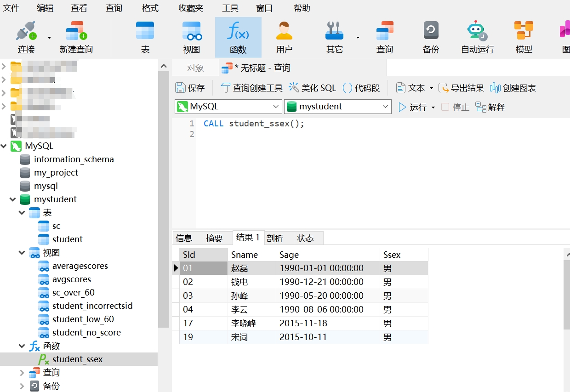The image size is (570, 392).
Task: Open the MySQL connection dropdown
Action: pyautogui.click(x=228, y=107)
